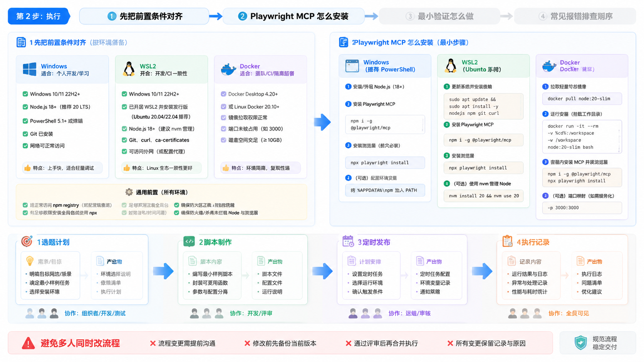Click the clipboard icon beside 4执行记录
The image size is (644, 362).
tap(508, 241)
